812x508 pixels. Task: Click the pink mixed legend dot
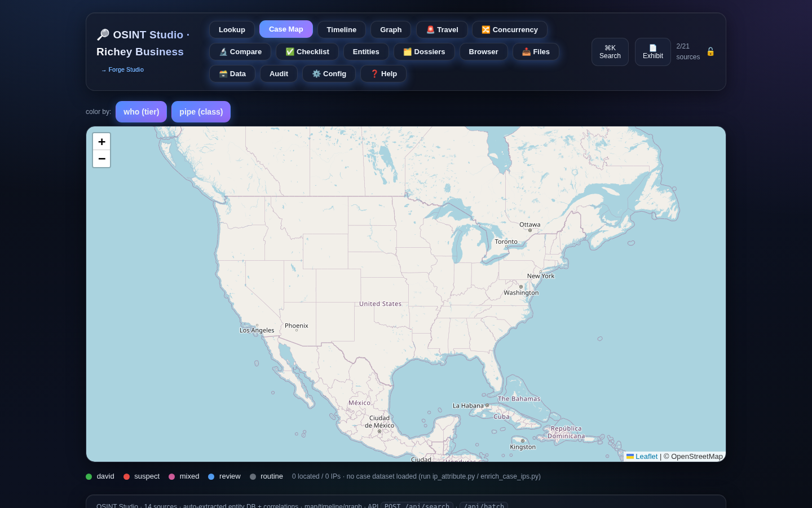(x=171, y=476)
